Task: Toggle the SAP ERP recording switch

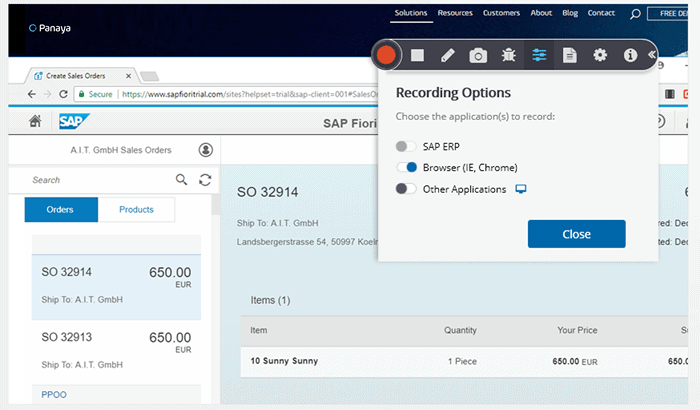Action: 406,146
